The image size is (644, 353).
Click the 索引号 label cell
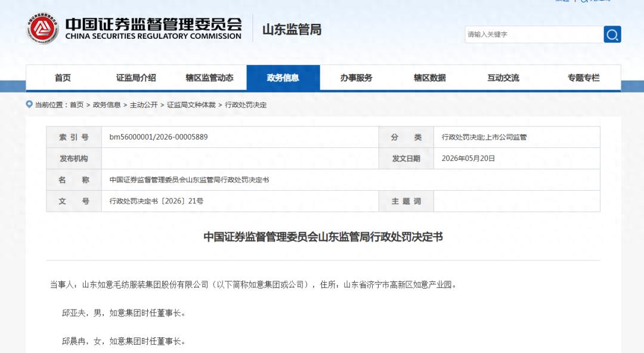coord(74,137)
